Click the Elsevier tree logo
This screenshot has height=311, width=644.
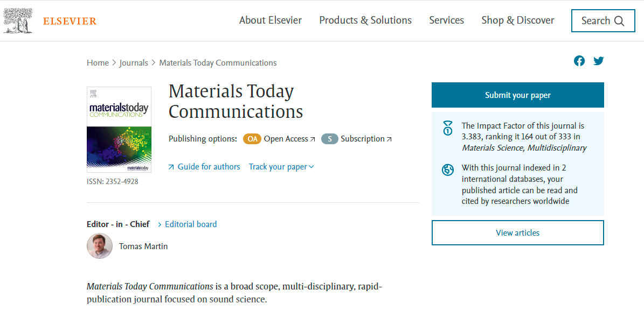coord(17,21)
